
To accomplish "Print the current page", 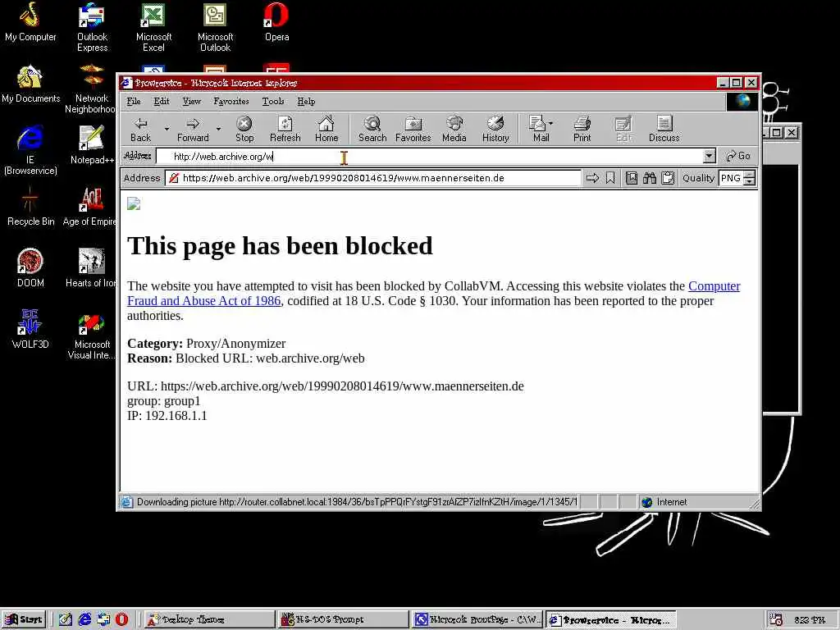I will (x=582, y=129).
